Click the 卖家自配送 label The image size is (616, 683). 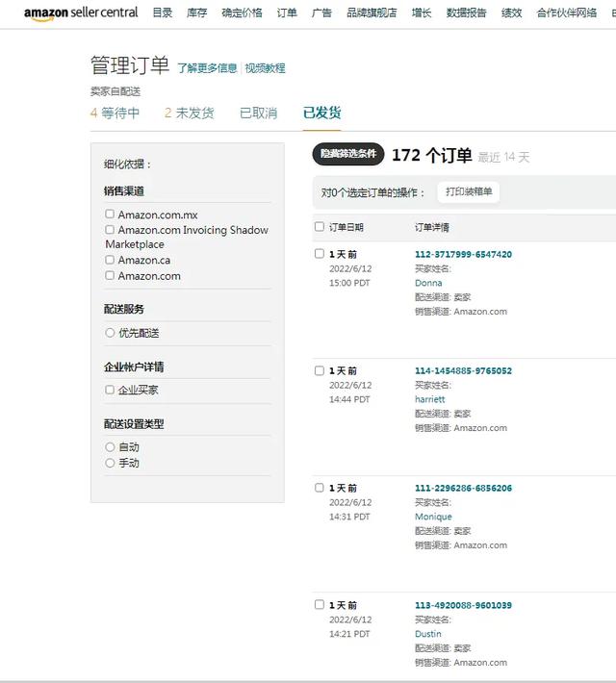tap(115, 91)
